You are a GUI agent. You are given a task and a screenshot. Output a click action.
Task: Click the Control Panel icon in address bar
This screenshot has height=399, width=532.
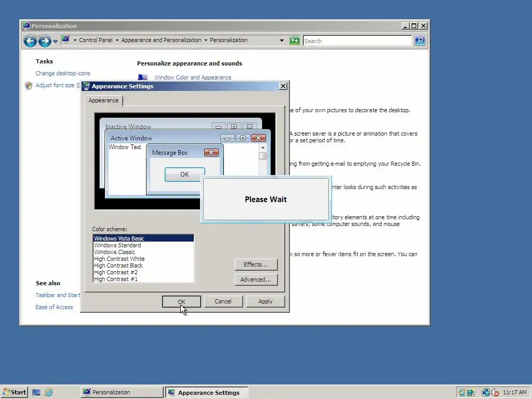coord(66,39)
